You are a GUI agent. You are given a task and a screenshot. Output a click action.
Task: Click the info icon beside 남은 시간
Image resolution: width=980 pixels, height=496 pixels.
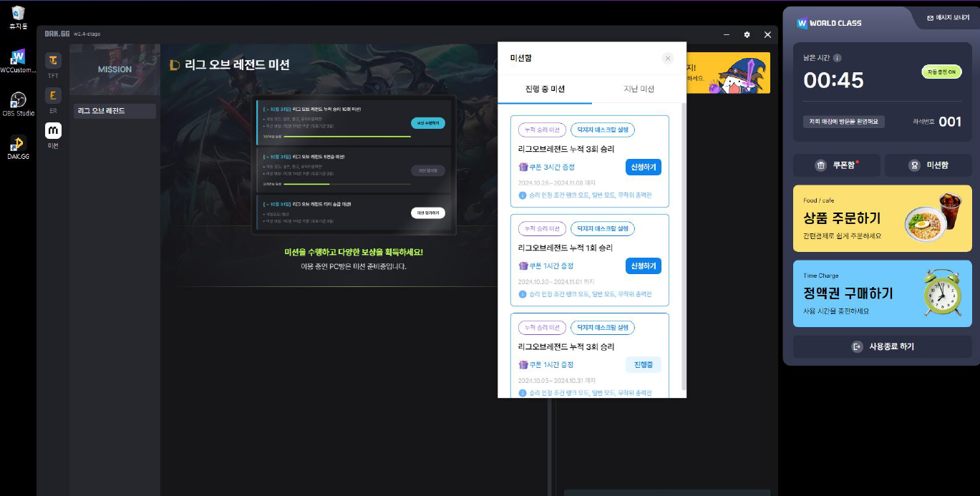click(838, 58)
